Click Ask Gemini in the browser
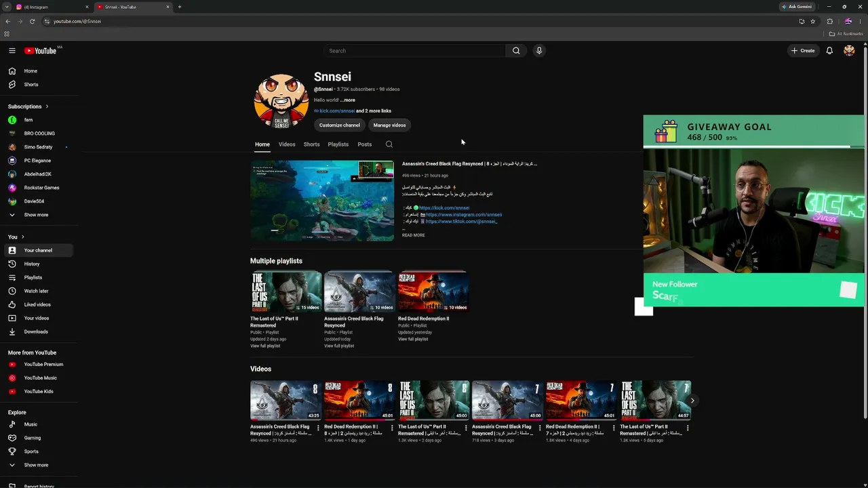868x488 pixels. click(x=797, y=7)
